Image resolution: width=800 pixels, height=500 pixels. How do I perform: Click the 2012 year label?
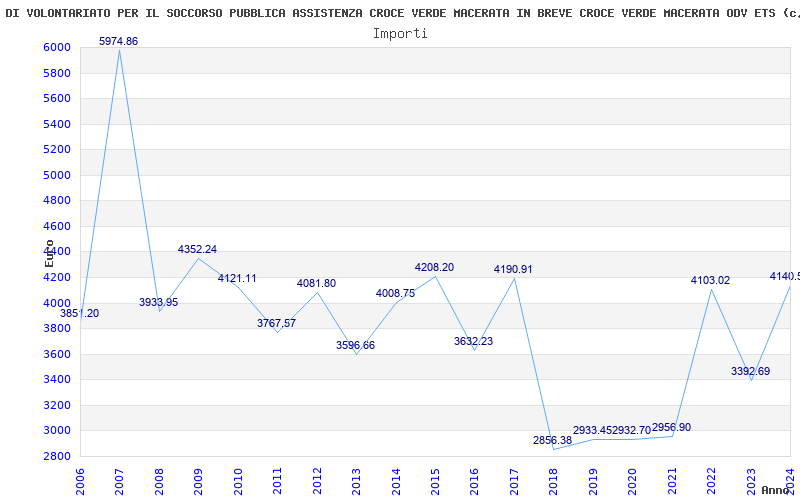point(316,482)
